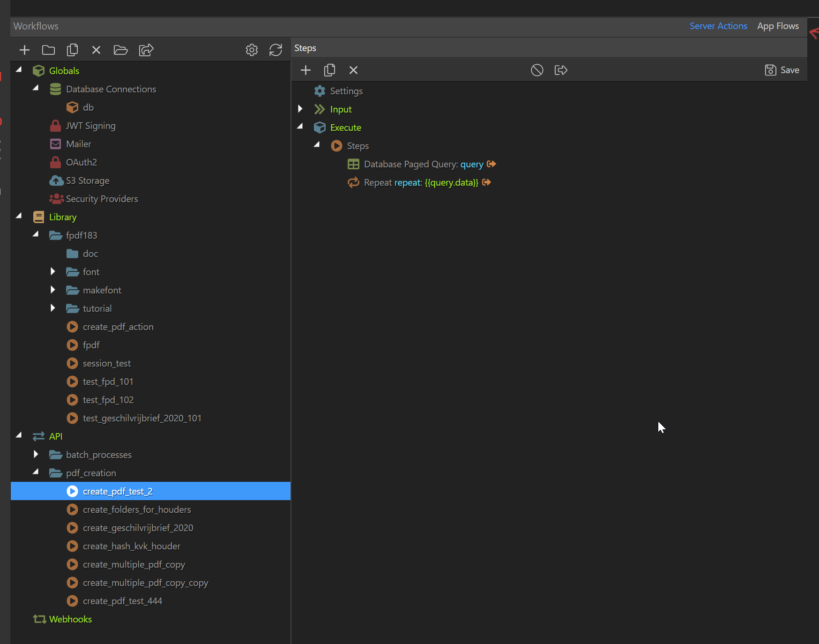The width and height of the screenshot is (819, 644).
Task: Expand the batch_processes folder
Action: tap(36, 454)
